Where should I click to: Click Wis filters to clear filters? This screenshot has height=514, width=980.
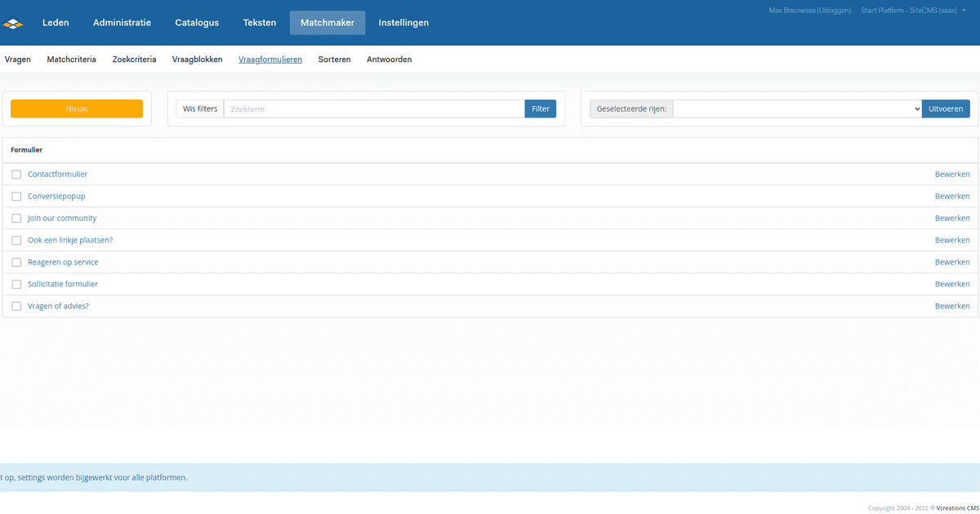(198, 108)
